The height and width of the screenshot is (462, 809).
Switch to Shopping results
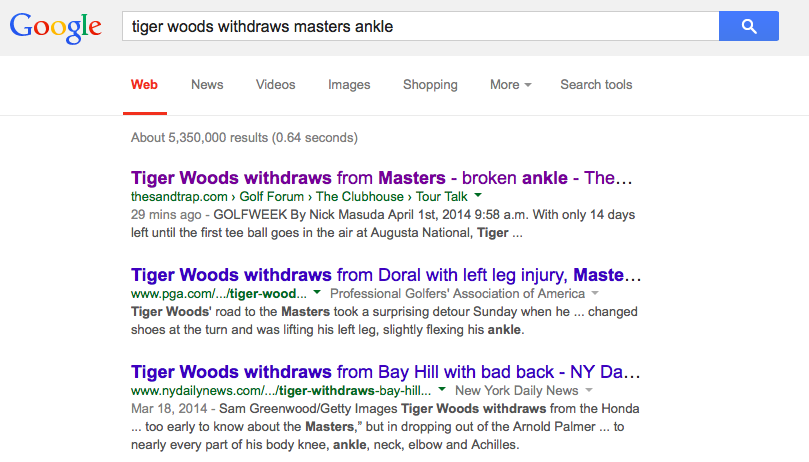click(430, 85)
